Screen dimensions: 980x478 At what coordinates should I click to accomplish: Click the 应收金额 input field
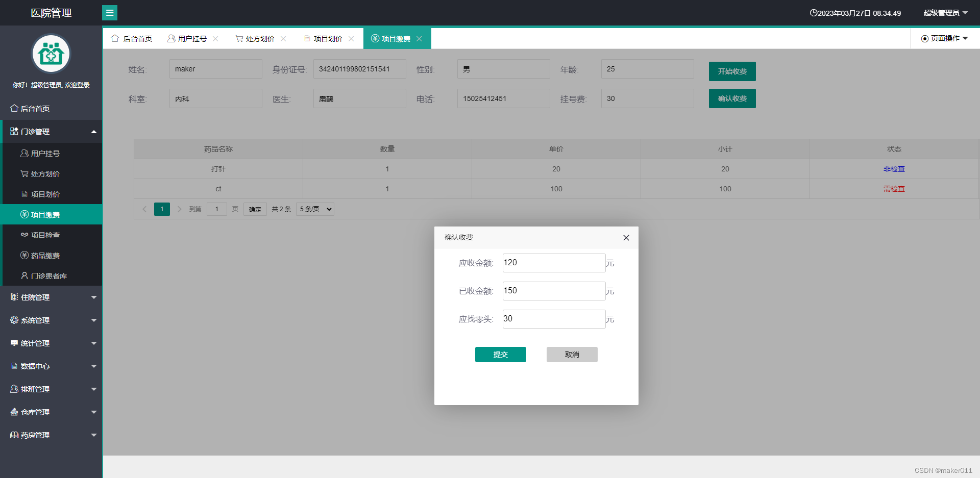pyautogui.click(x=554, y=263)
